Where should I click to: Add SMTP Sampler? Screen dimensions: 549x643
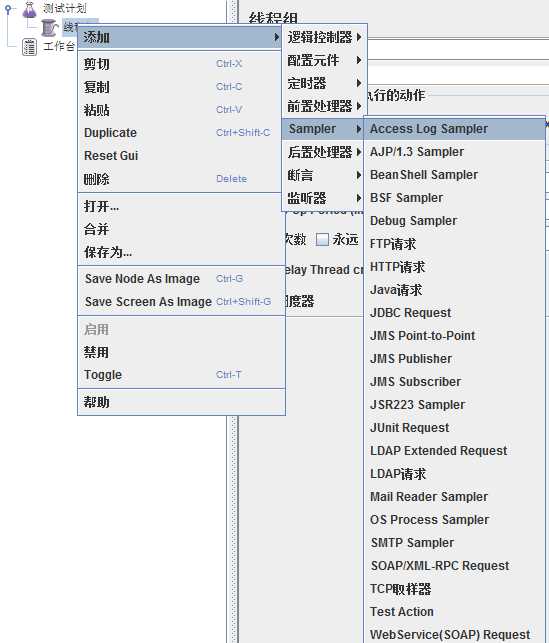coord(454,543)
